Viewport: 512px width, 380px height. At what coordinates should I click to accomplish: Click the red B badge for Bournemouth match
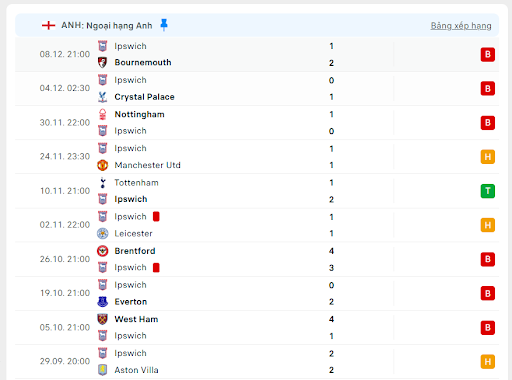pyautogui.click(x=488, y=54)
